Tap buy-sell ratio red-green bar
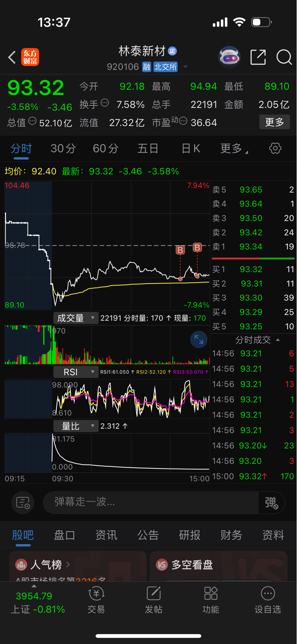 [253, 258]
